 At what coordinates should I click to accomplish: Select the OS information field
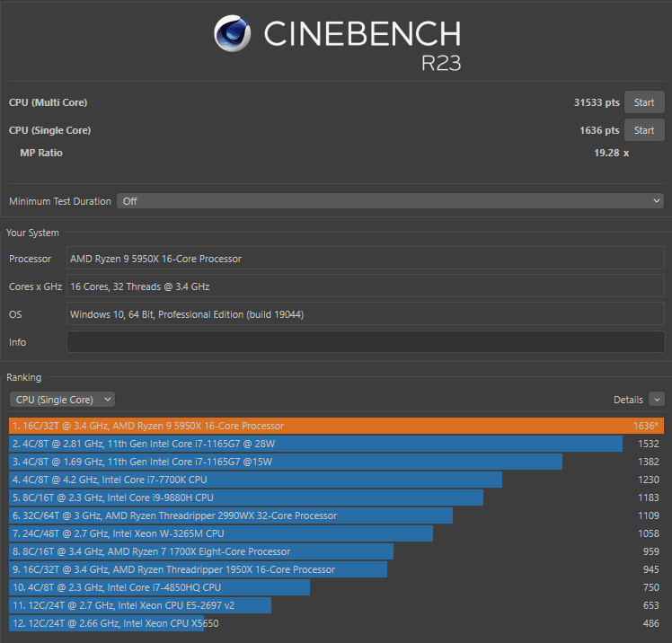pyautogui.click(x=366, y=314)
